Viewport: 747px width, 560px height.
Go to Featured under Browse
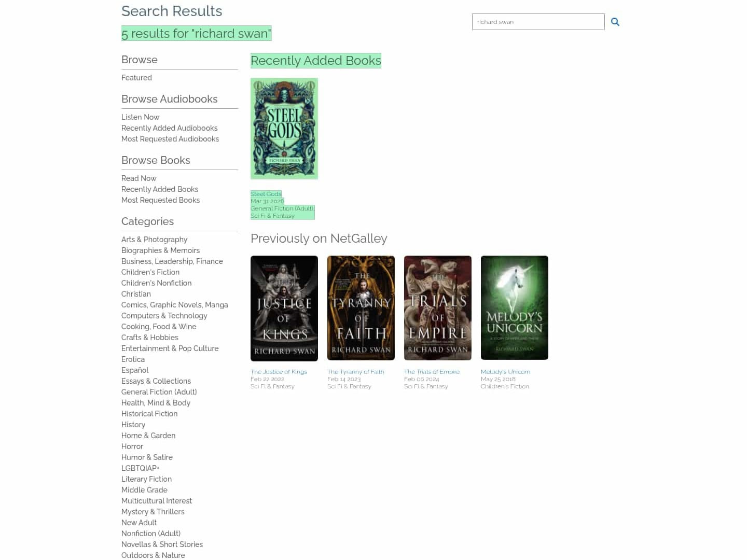point(136,78)
